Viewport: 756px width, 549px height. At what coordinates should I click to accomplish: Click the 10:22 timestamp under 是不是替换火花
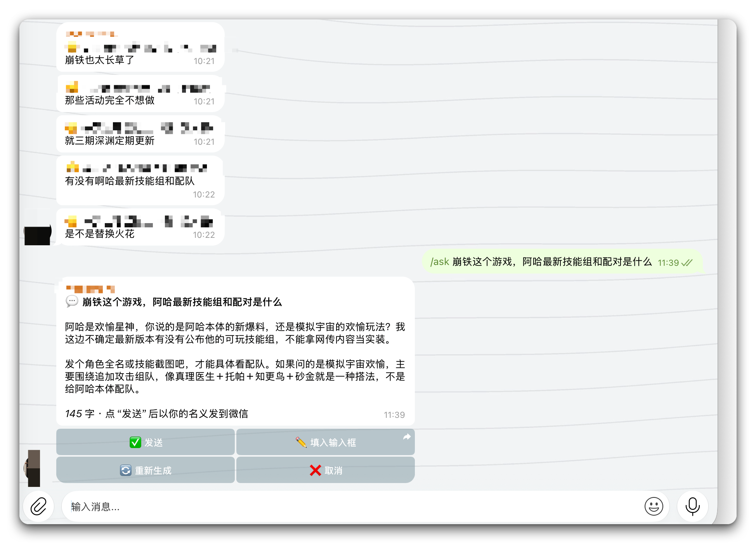(204, 235)
